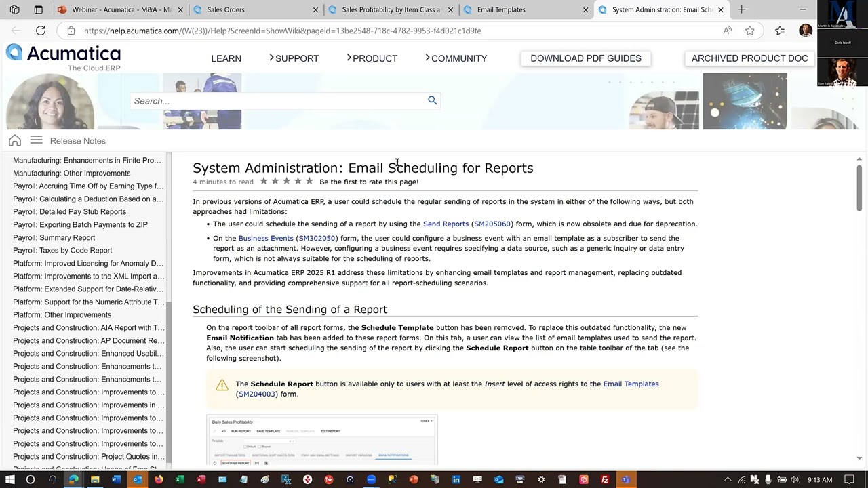868x488 pixels.
Task: Open the Send Reports link
Action: [x=446, y=224]
